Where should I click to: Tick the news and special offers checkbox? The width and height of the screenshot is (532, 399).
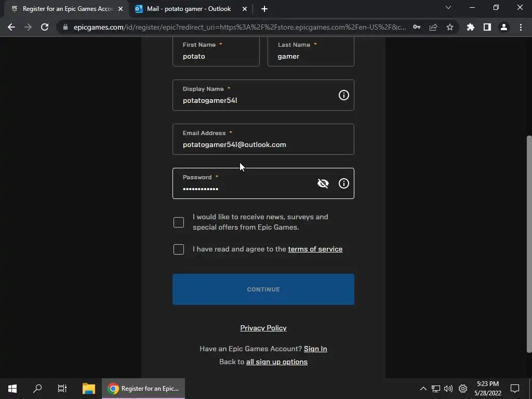179,222
